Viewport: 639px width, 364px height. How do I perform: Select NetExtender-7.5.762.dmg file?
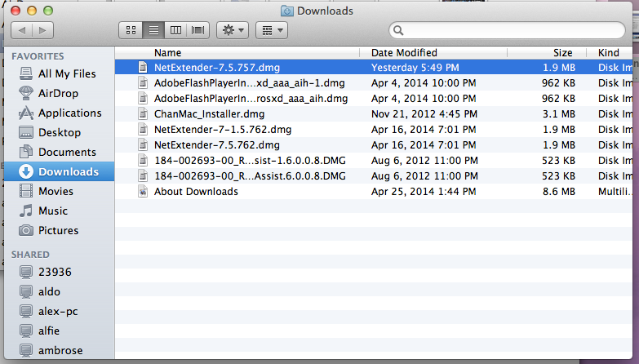[374, 145]
